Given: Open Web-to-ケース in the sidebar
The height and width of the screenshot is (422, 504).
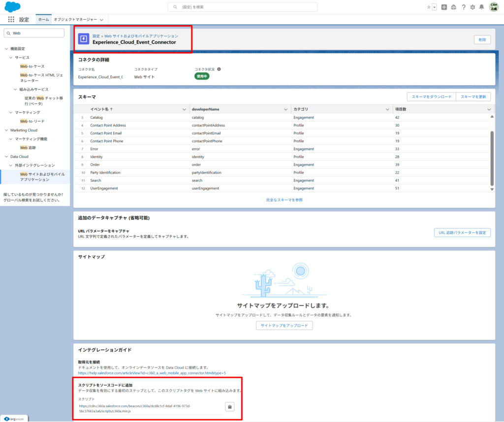Looking at the screenshot, I should click(32, 66).
